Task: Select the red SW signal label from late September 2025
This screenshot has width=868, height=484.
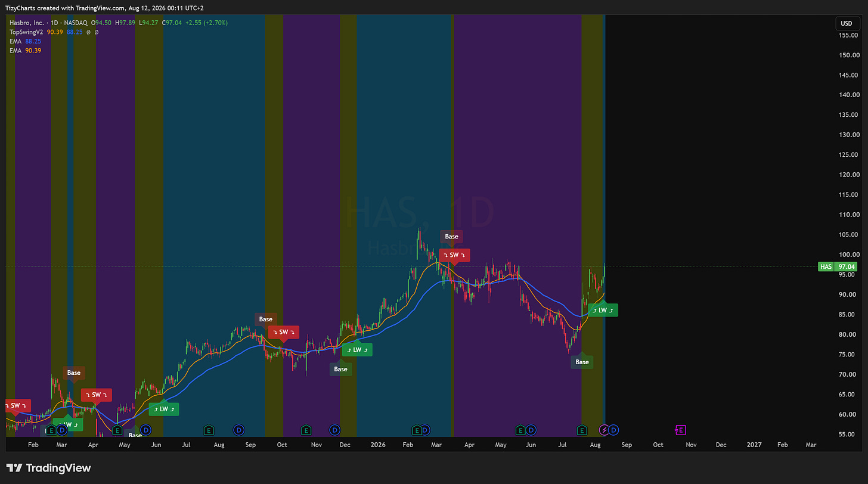Action: tap(283, 332)
